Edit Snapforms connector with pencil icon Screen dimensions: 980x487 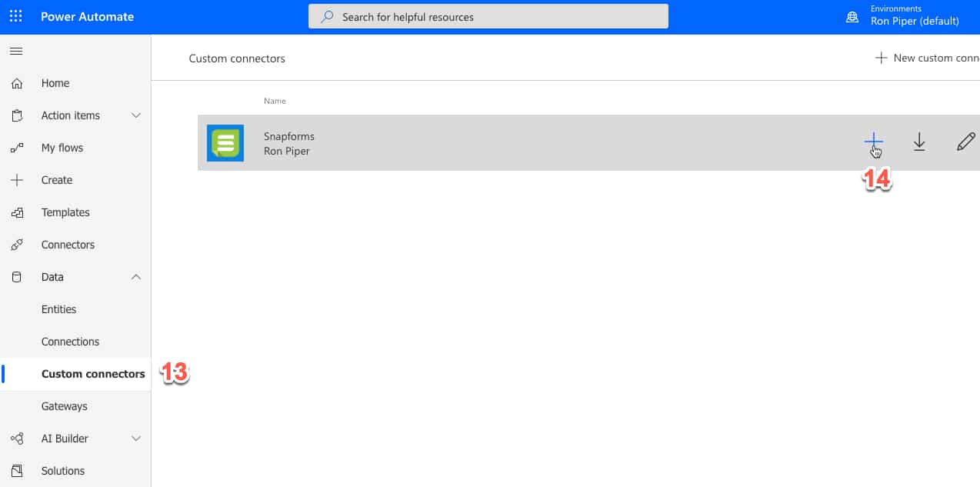pyautogui.click(x=965, y=142)
